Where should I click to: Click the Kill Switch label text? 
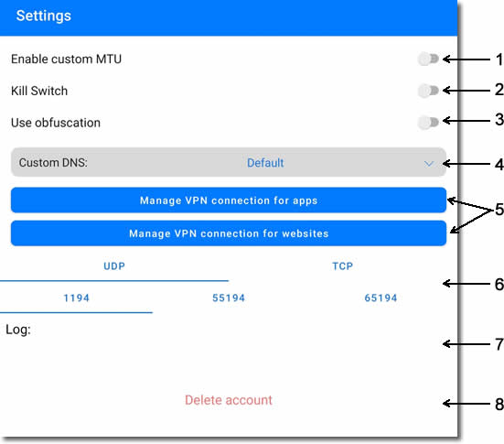pyautogui.click(x=39, y=91)
